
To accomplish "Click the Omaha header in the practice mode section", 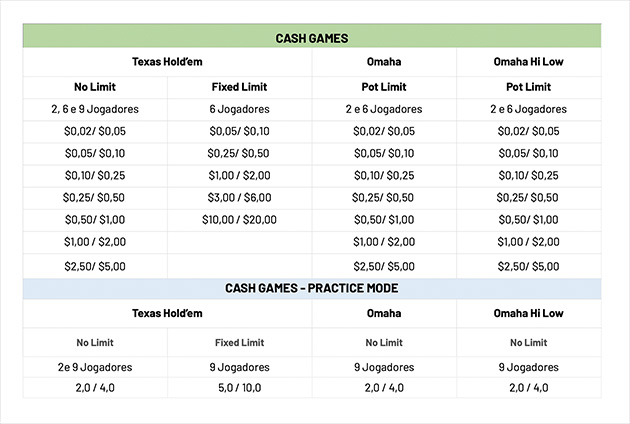I will 384,313.
